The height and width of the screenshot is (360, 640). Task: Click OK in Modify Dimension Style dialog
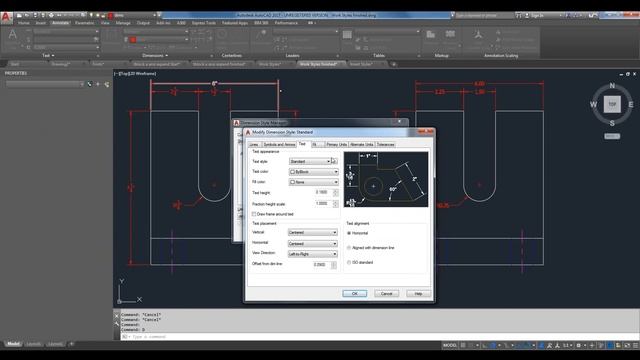[355, 293]
